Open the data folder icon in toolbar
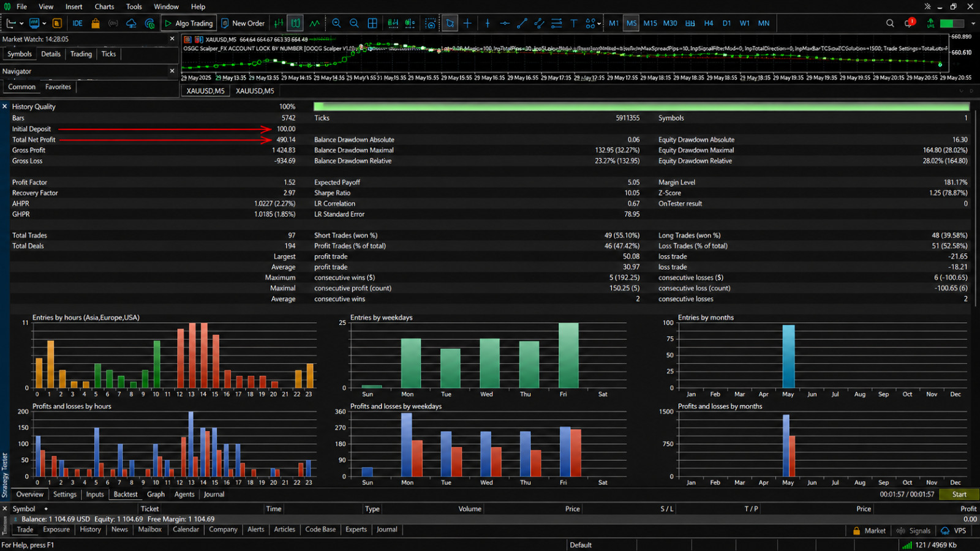 (57, 23)
